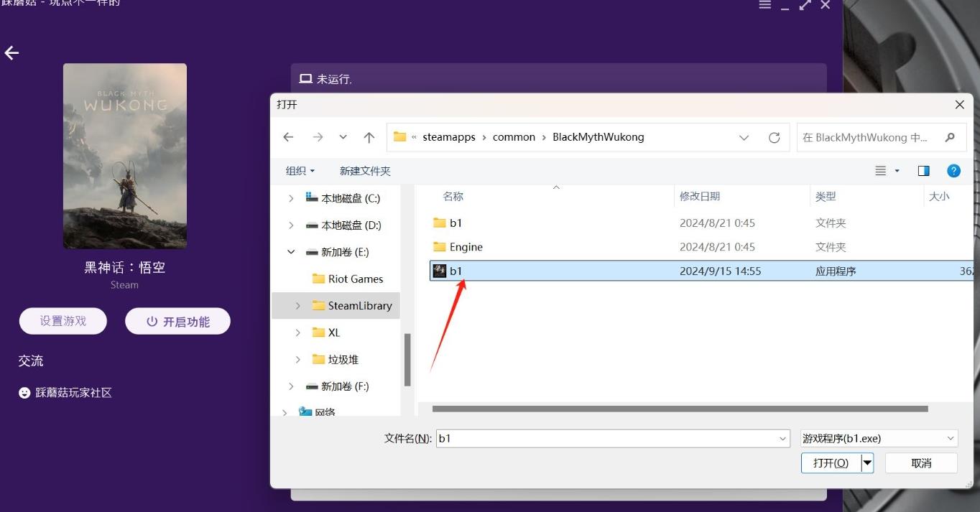The image size is (980, 512).
Task: Sort by the 类型 column header
Action: tap(826, 196)
